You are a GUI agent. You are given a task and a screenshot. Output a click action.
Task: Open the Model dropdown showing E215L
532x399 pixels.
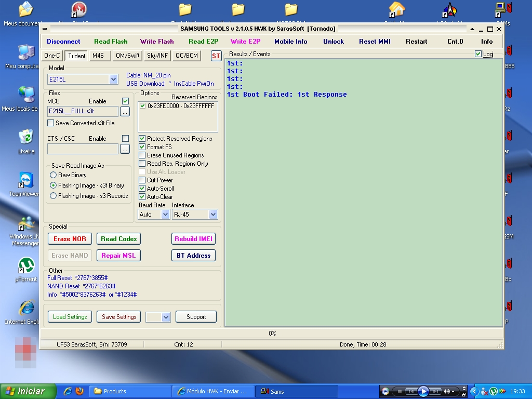[x=113, y=79]
